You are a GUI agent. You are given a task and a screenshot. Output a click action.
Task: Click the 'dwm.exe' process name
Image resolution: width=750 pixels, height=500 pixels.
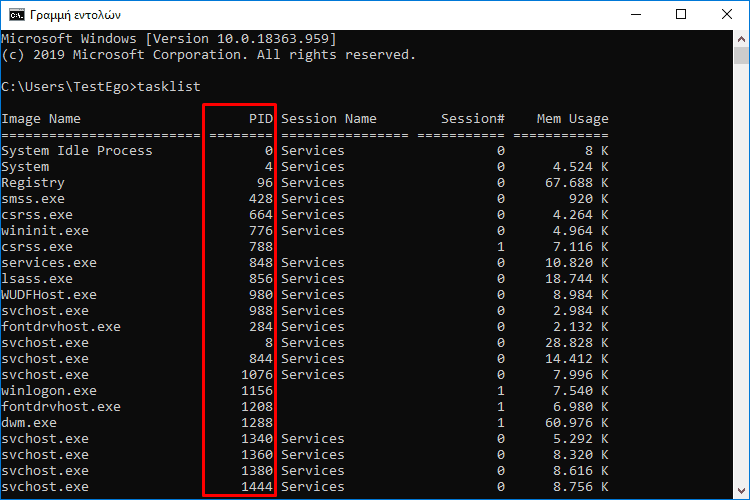pos(29,422)
